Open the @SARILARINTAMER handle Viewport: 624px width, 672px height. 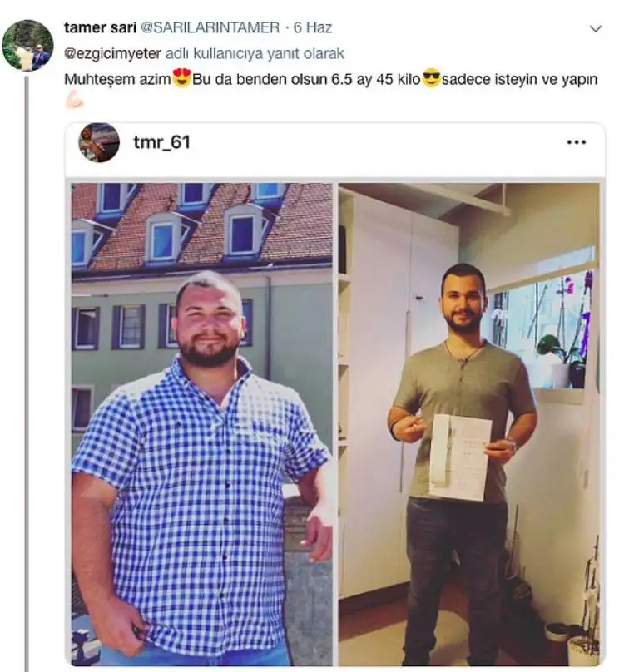[210, 27]
